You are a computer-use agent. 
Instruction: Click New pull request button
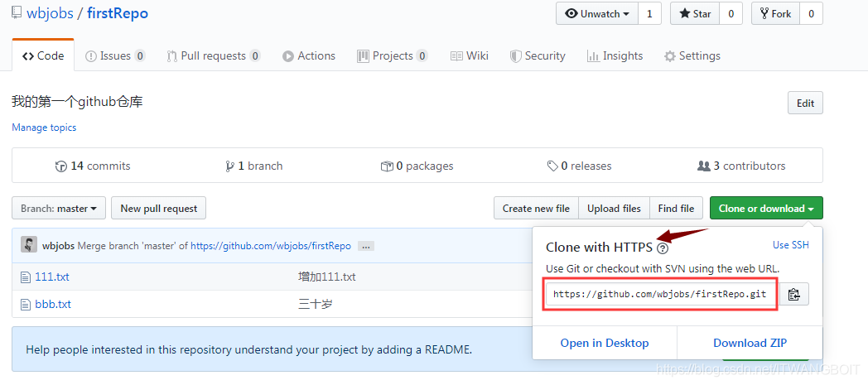click(x=159, y=209)
